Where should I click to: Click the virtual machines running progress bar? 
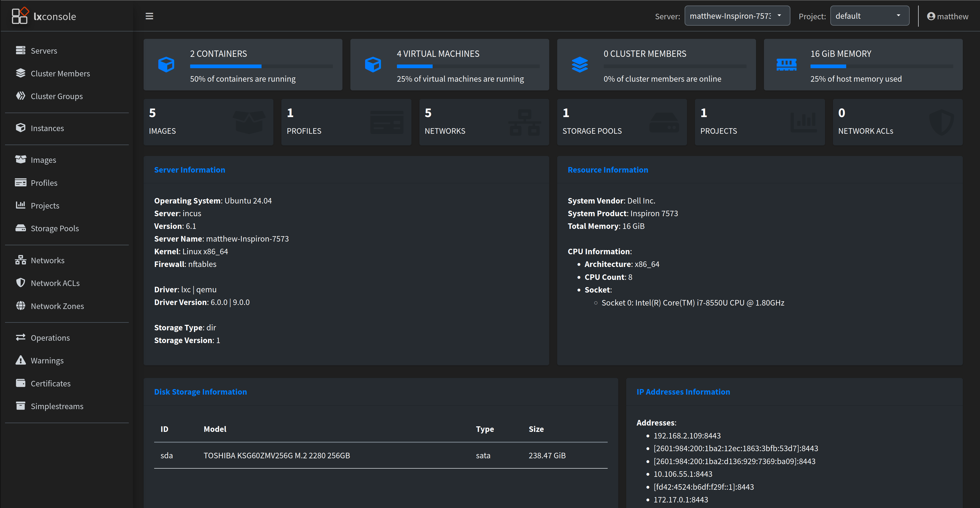point(468,66)
